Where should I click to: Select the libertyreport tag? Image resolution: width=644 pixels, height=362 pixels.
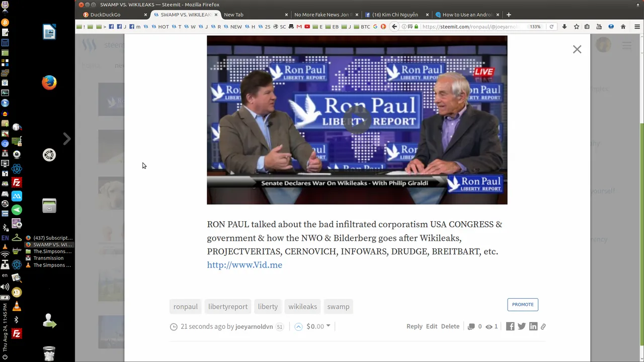228,307
